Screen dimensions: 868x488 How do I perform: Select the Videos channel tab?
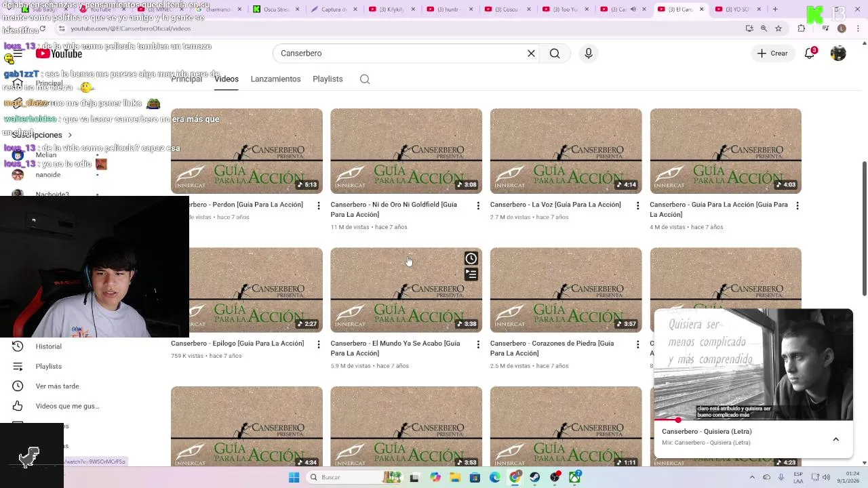click(x=226, y=79)
